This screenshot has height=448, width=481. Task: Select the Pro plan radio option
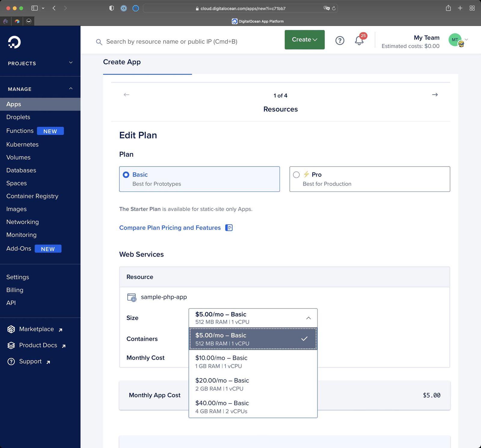tap(296, 175)
